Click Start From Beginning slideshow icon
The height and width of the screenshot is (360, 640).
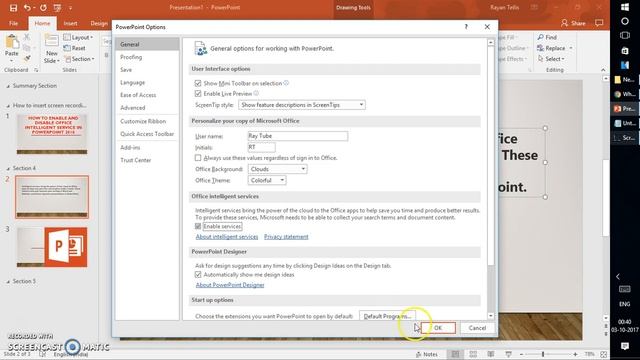coord(58,8)
